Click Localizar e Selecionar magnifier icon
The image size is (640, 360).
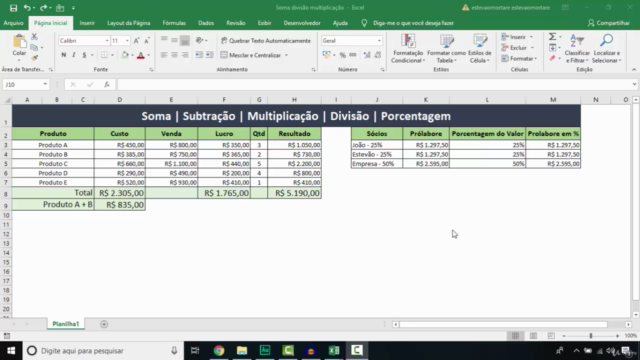click(x=607, y=49)
